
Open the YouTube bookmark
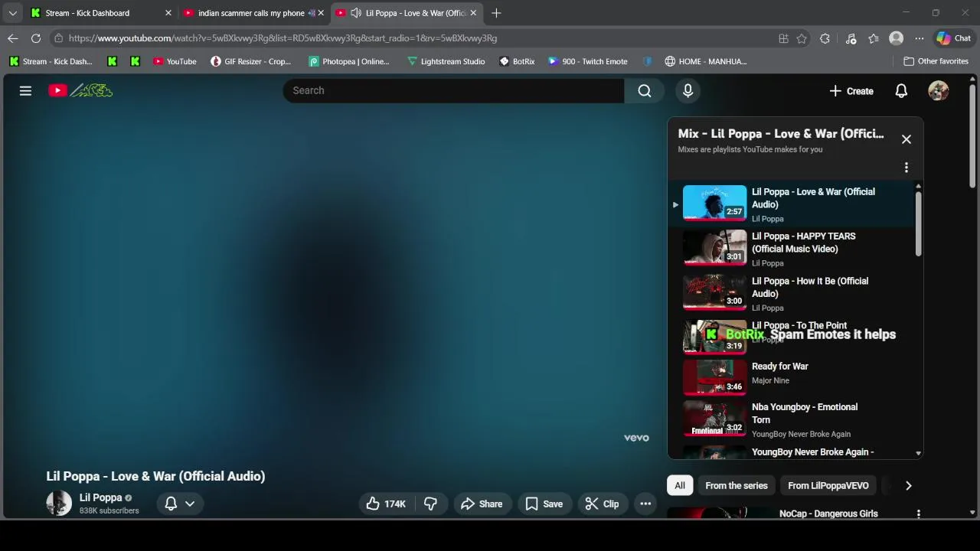point(175,61)
